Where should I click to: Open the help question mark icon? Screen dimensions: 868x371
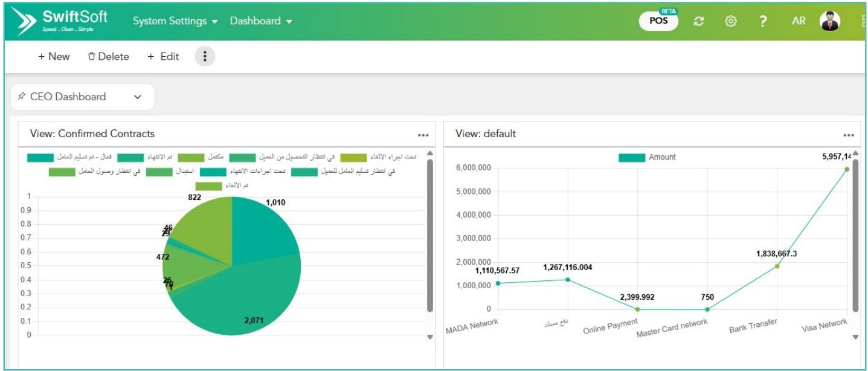click(x=763, y=21)
